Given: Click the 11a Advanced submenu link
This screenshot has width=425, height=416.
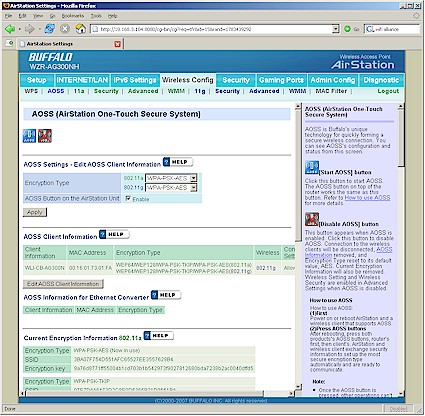Looking at the screenshot, I should 143,91.
